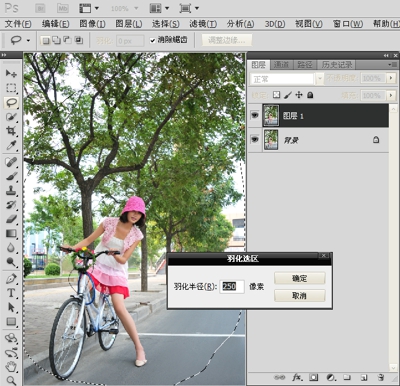Select the Quick Selection tool
This screenshot has height=386, width=400.
(x=11, y=117)
